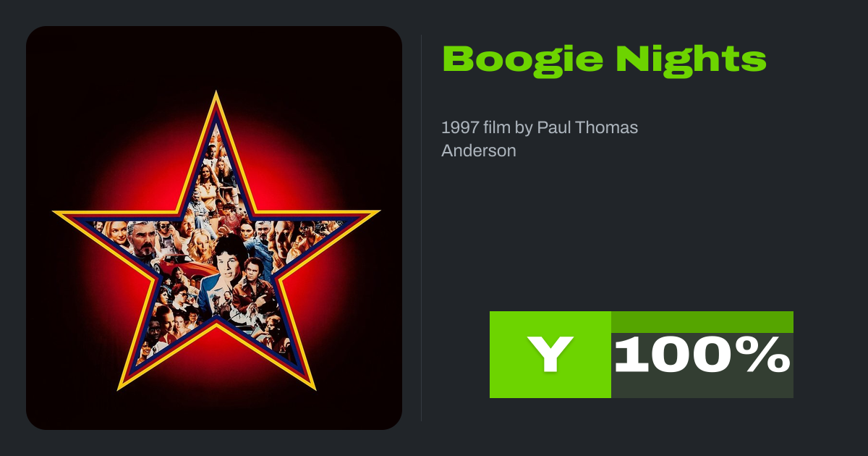
Task: Click the word Nights in the heading
Action: [691, 59]
